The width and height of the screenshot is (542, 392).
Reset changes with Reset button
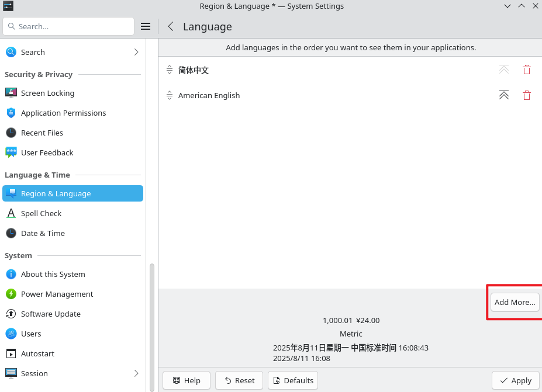coord(239,380)
